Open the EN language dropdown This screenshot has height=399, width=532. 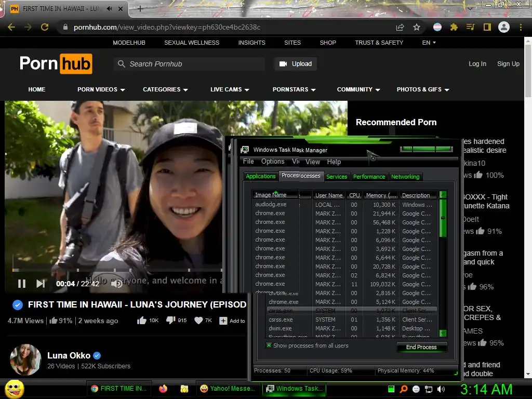point(429,43)
